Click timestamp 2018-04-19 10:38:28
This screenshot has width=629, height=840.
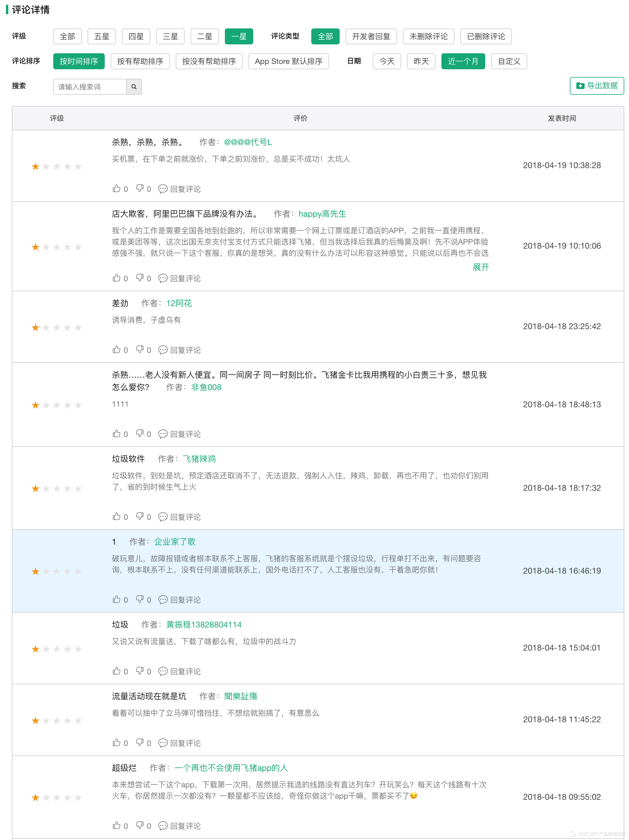click(x=562, y=165)
